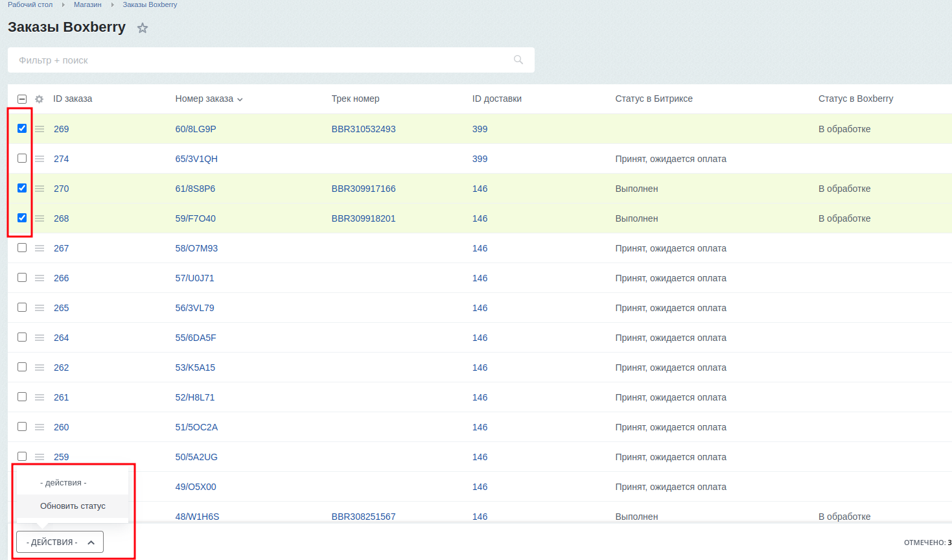The height and width of the screenshot is (560, 952).
Task: Open row menu icon for order 269
Action: coord(40,129)
